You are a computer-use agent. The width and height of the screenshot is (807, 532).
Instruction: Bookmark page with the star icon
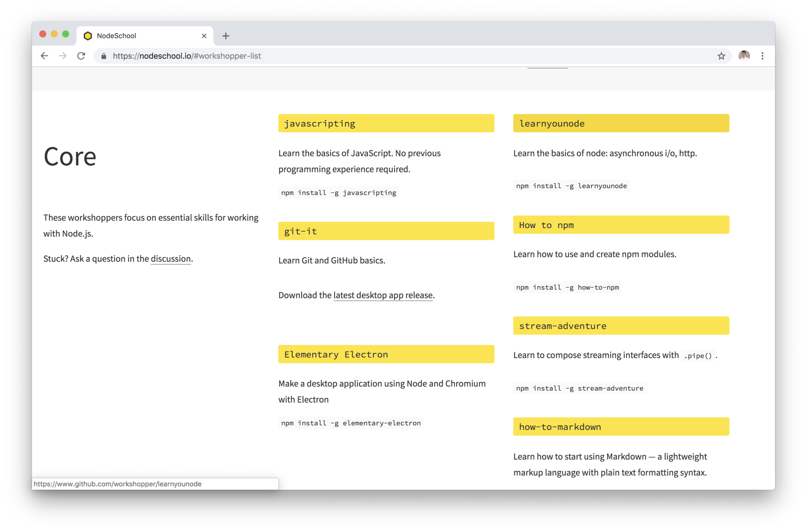tap(721, 56)
